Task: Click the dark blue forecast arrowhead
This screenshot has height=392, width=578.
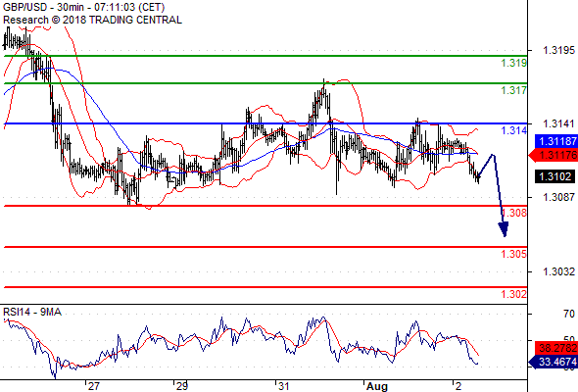Action: point(504,229)
